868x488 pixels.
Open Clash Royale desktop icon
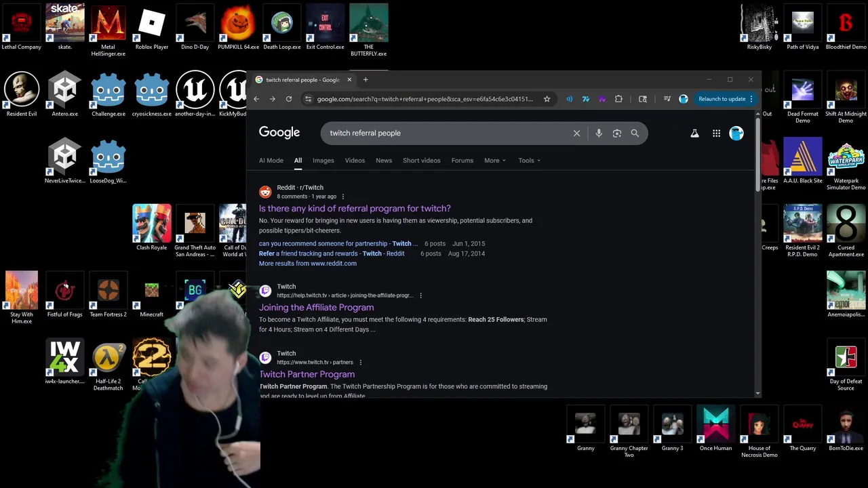(x=152, y=227)
